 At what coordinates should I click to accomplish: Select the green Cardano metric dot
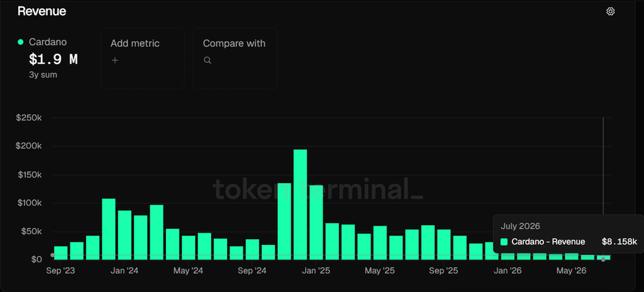click(21, 42)
